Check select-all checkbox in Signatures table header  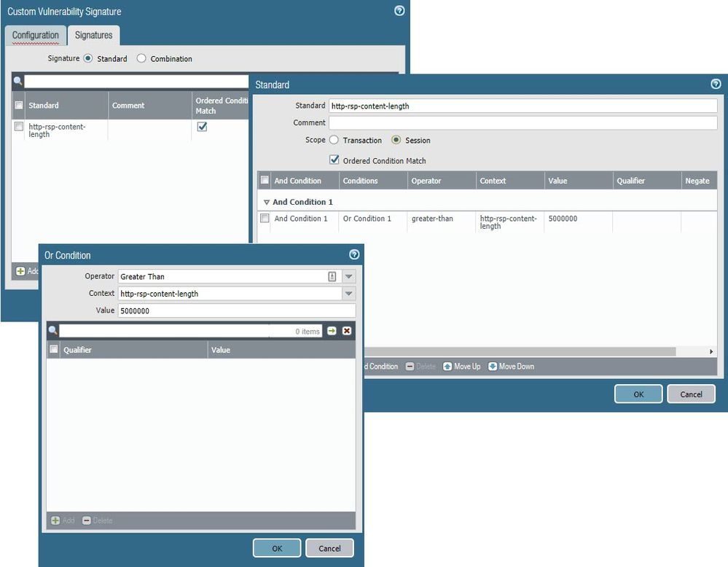tap(18, 105)
